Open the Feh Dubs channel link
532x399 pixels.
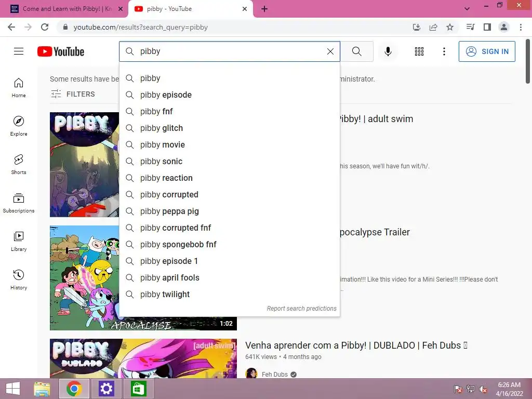point(274,374)
